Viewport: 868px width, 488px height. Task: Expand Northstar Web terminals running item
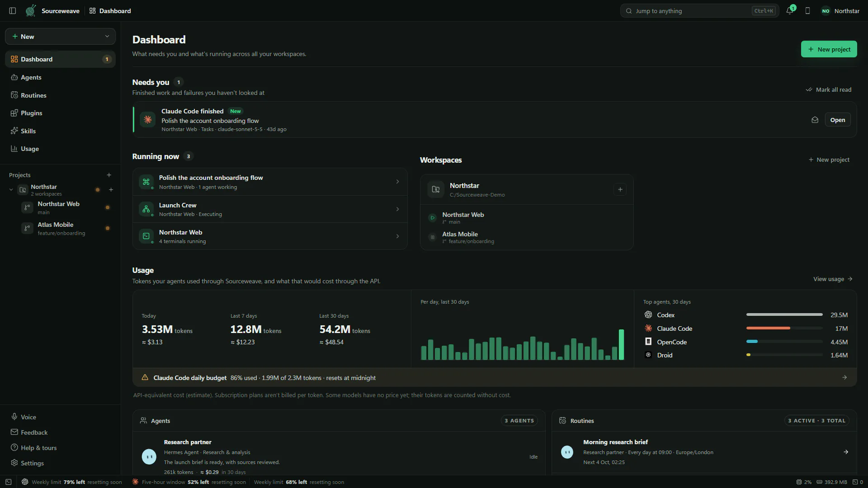[270, 236]
